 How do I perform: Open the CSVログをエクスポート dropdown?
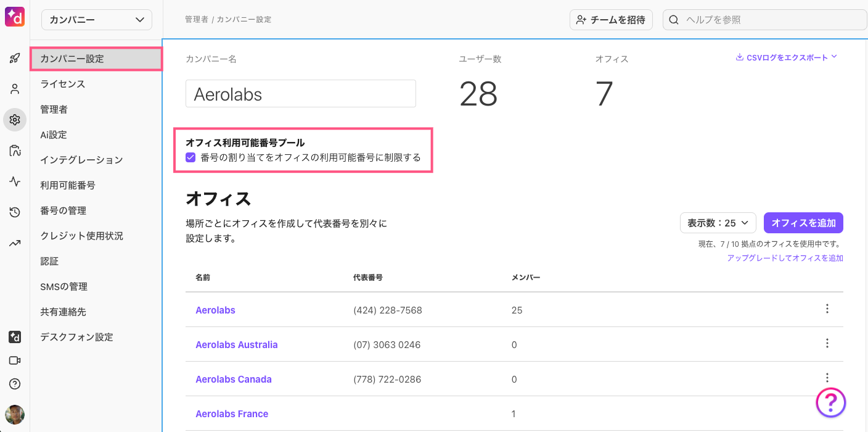tap(787, 57)
